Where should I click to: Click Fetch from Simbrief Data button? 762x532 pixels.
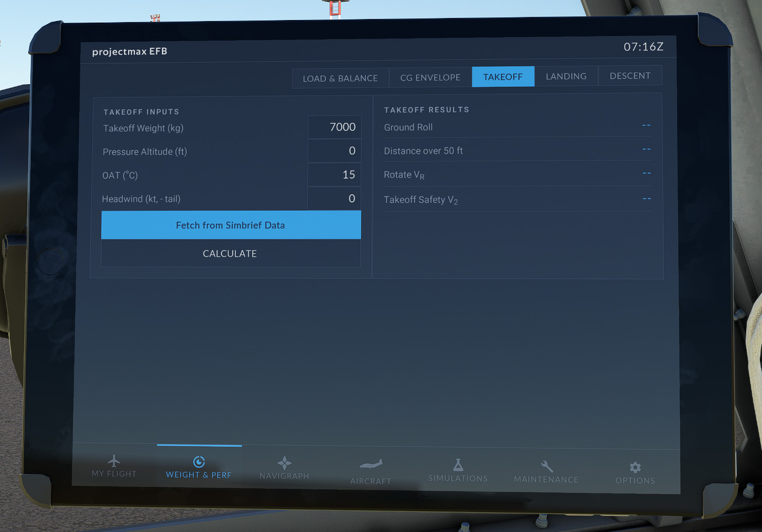click(x=231, y=225)
